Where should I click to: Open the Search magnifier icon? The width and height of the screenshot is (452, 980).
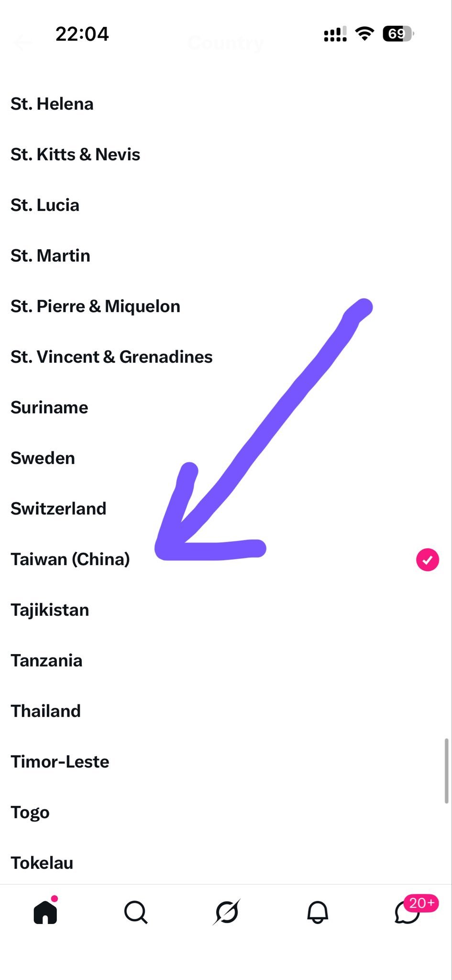point(136,912)
